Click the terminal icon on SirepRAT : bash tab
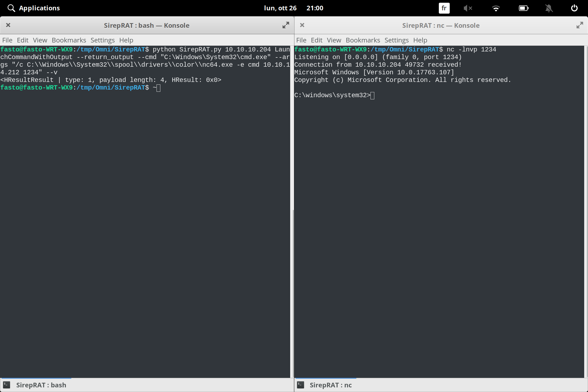 pos(7,385)
